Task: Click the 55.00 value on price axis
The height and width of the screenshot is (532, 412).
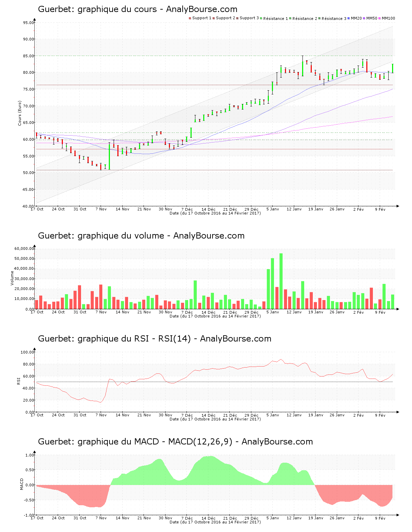Action: 28,156
